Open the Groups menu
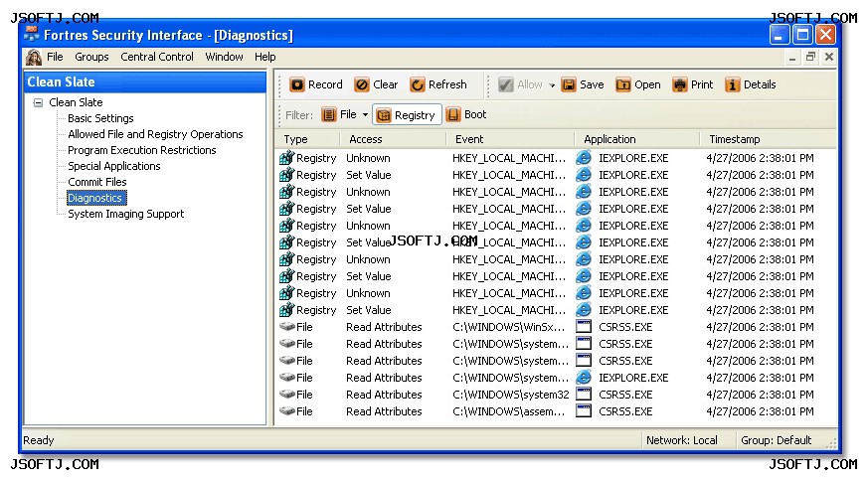The height and width of the screenshot is (481, 868). [x=91, y=57]
